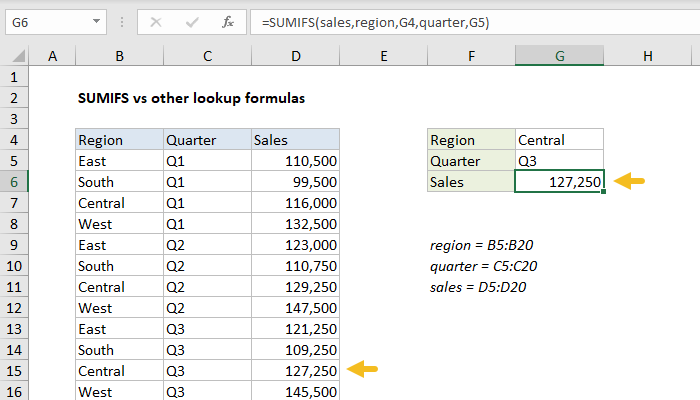Click the yellow arrow beside row 15

pyautogui.click(x=362, y=370)
